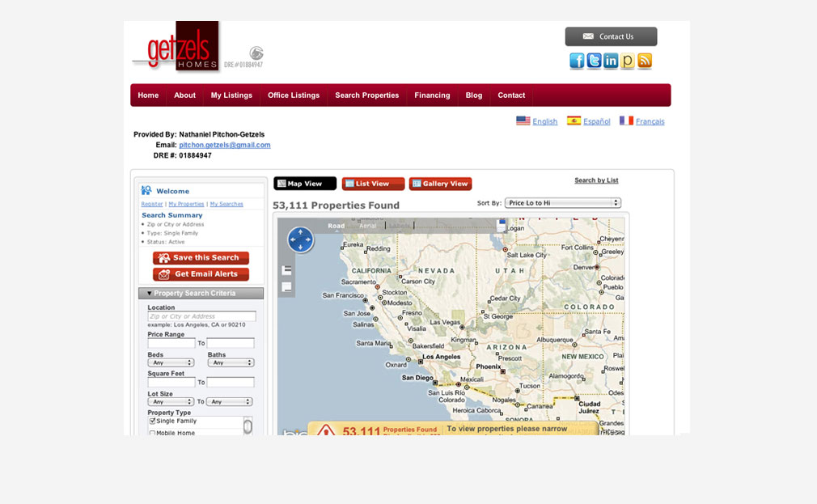Click the French flag icon
Image resolution: width=817 pixels, height=504 pixels.
point(626,121)
